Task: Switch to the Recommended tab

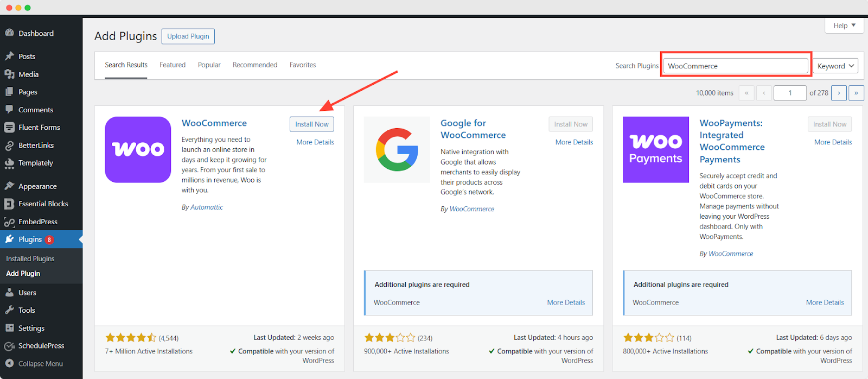Action: coord(255,65)
